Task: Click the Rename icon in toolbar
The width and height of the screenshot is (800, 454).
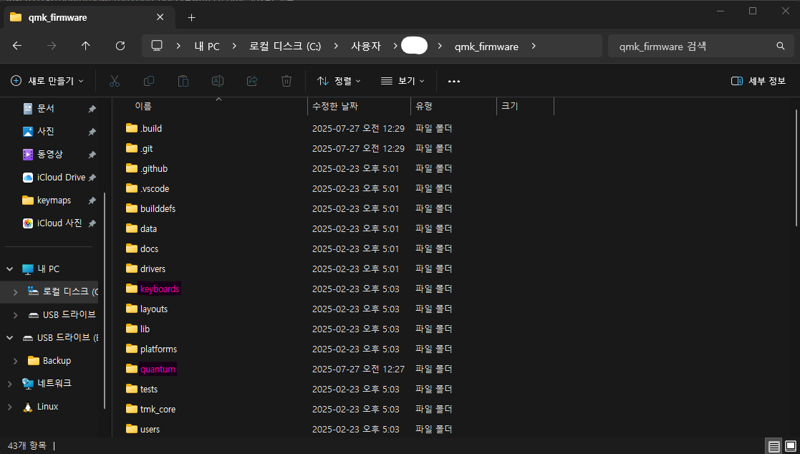Action: tap(218, 81)
